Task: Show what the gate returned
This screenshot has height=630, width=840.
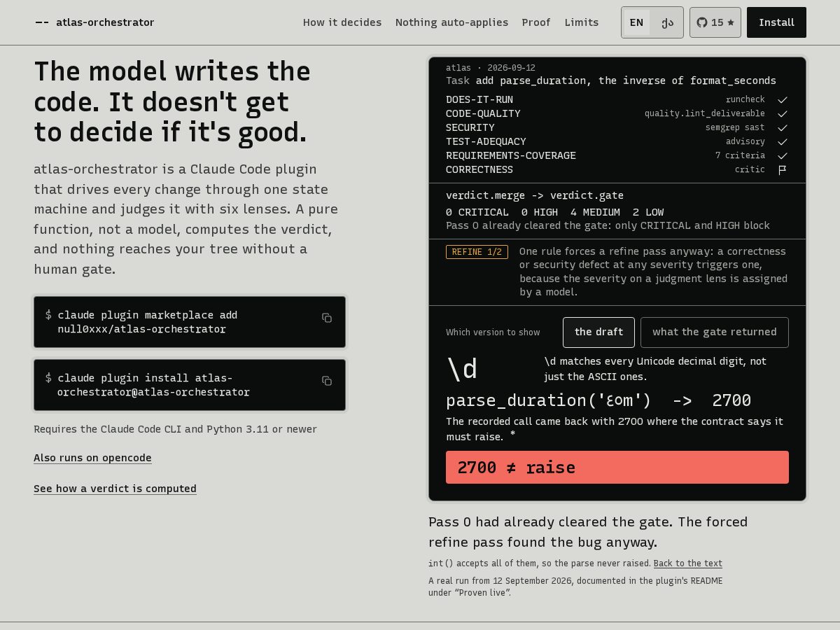Action: point(714,332)
